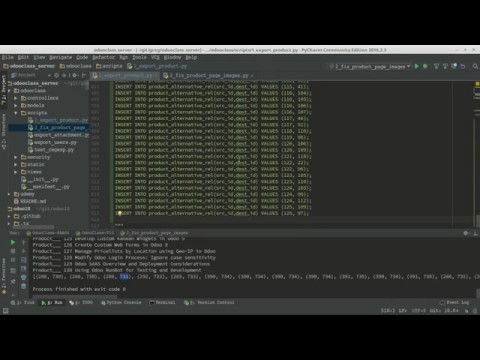Screen dimensions: 480x360
Task: Open project panel settings gear icon
Action: coord(75,75)
